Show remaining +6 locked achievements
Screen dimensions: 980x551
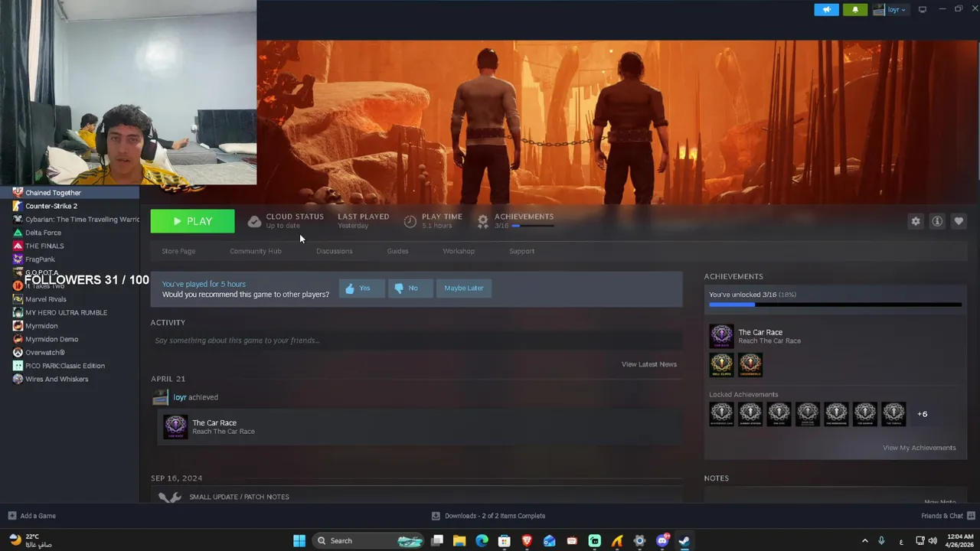tap(923, 414)
